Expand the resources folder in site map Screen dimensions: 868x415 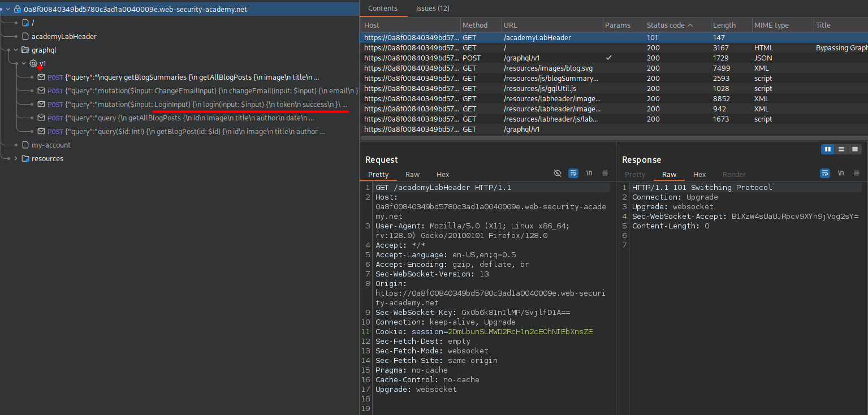tap(15, 159)
